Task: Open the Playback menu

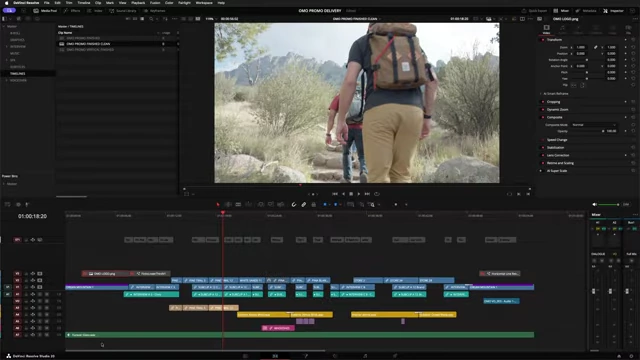Action: 138,3
